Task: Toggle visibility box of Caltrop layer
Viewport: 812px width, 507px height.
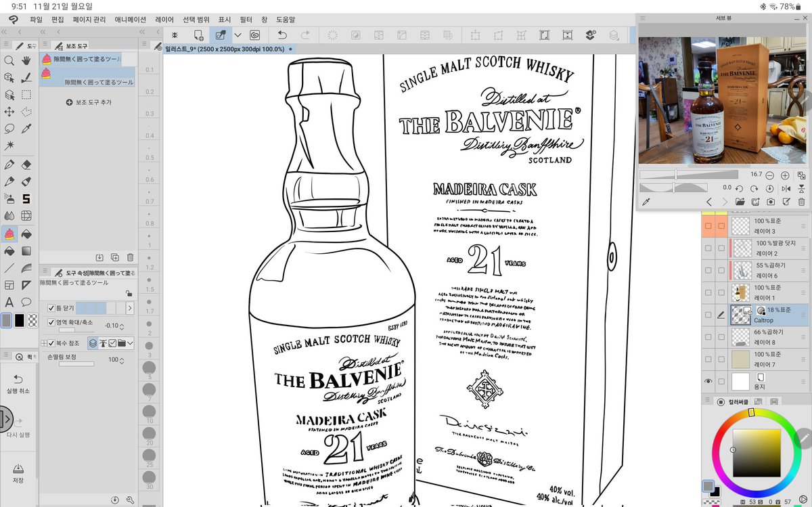Action: tap(708, 314)
